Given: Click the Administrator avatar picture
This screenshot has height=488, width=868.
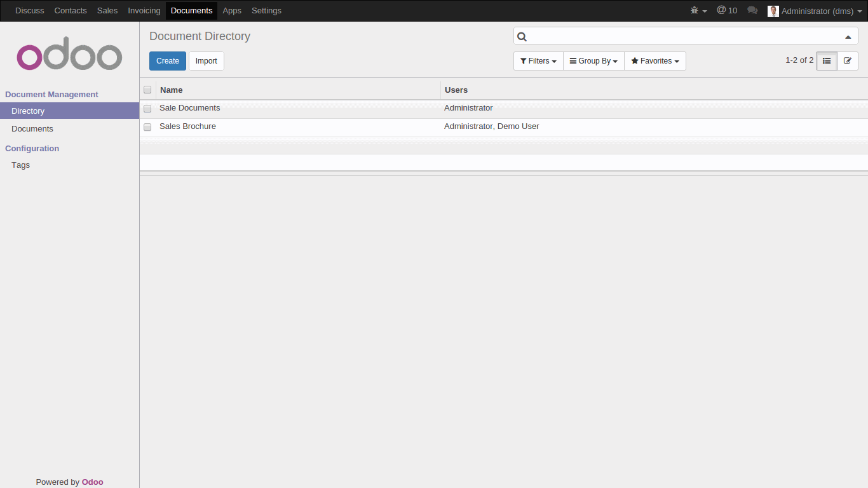Looking at the screenshot, I should coord(773,11).
